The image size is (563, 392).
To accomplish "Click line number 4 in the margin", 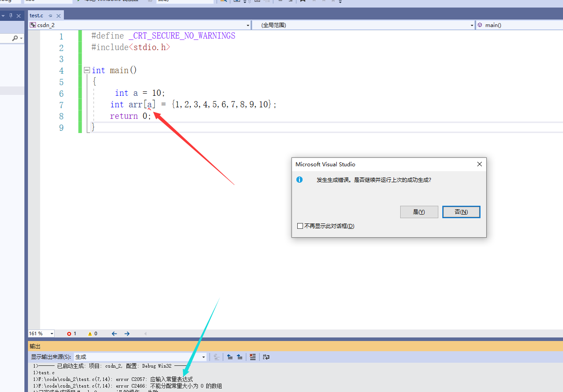I will point(61,71).
